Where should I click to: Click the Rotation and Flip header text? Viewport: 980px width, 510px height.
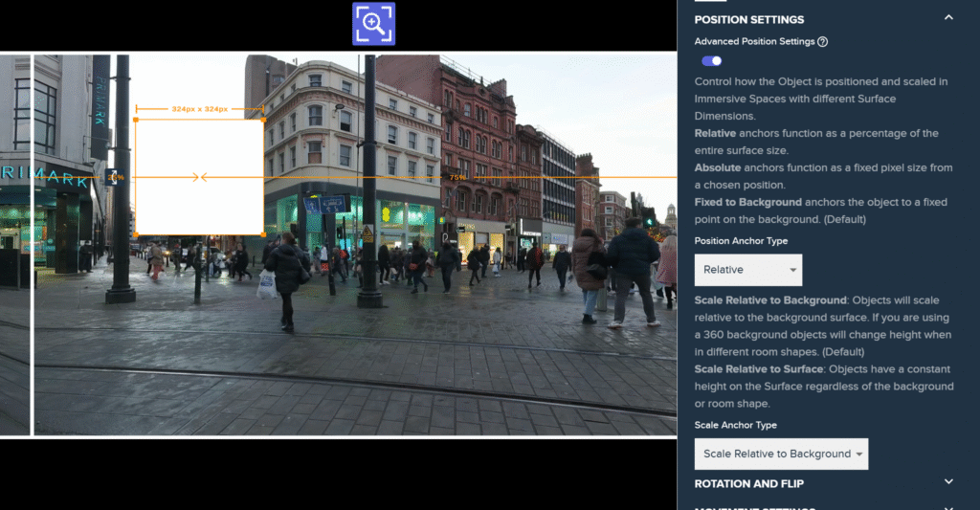[x=749, y=483]
